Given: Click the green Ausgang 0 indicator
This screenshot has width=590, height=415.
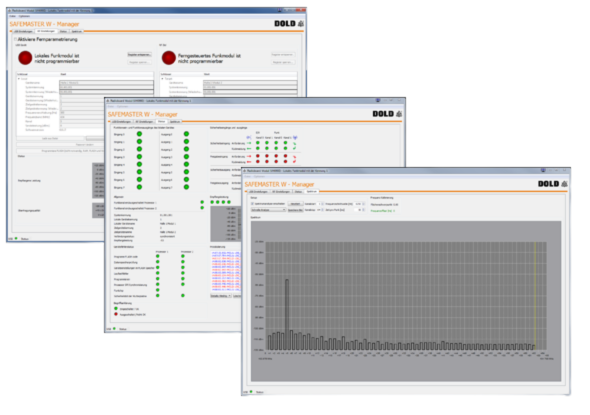Looking at the screenshot, I should pyautogui.click(x=186, y=134).
